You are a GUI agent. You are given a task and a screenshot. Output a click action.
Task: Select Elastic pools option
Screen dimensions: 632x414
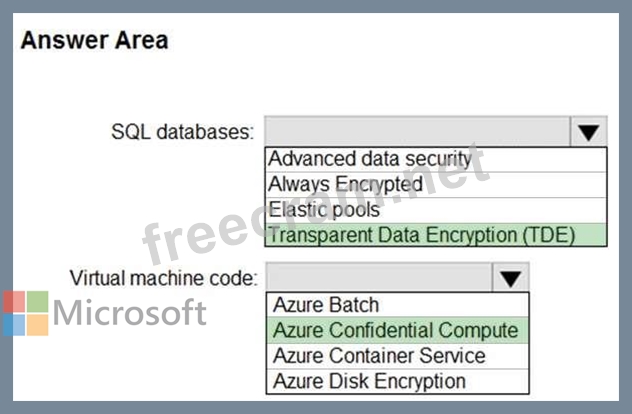tap(436, 210)
